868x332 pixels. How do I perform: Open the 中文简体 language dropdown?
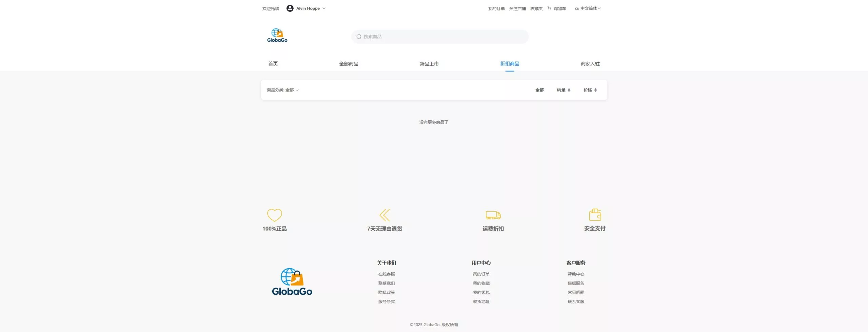[588, 8]
